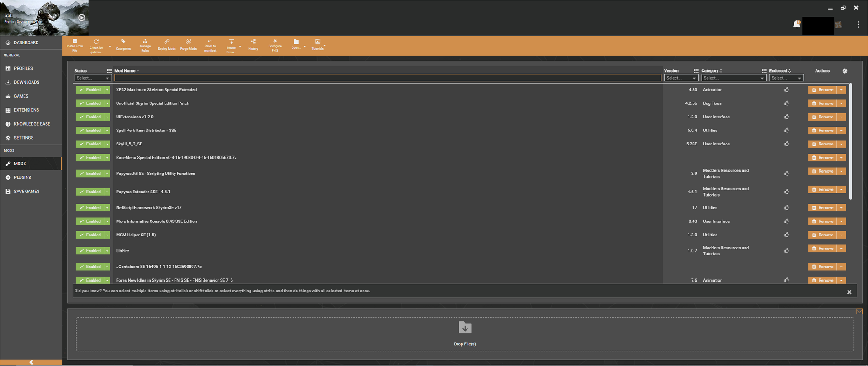Endorse XP32 Maximum Skeleton Special Extended
This screenshot has width=868, height=366.
[x=787, y=90]
